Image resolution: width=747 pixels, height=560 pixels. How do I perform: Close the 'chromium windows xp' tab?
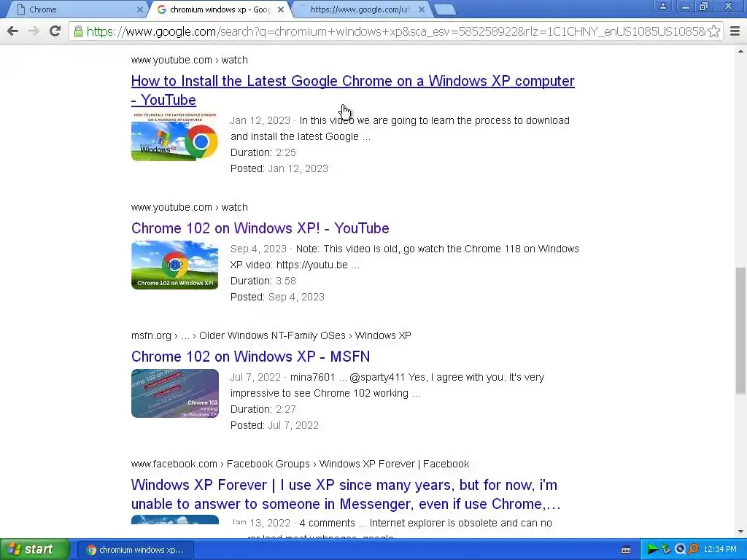coord(281,9)
